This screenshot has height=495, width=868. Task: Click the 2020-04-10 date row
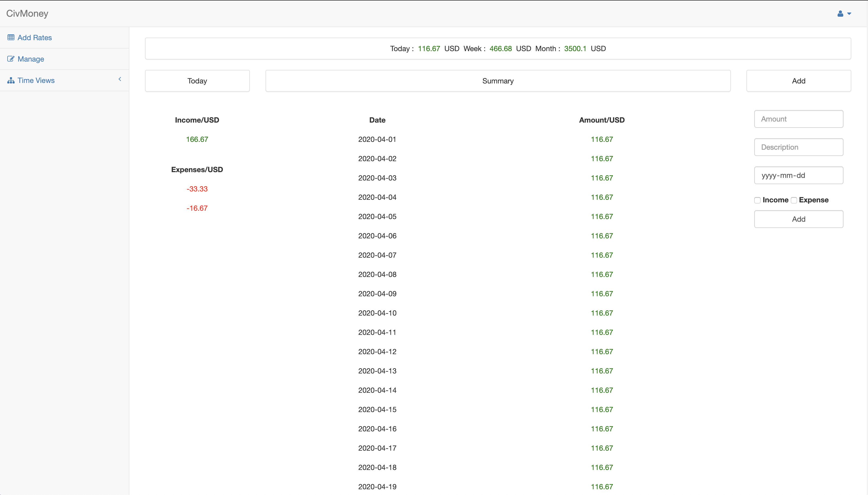(x=377, y=313)
